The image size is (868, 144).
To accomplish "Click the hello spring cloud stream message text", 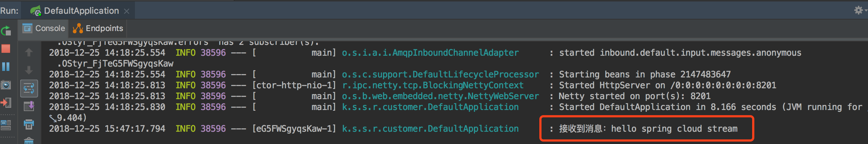I will tap(674, 128).
